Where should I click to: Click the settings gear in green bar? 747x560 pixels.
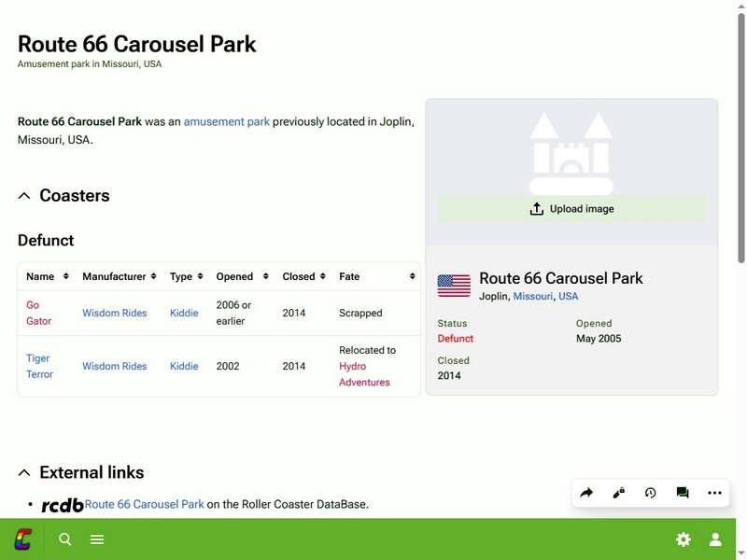684,539
